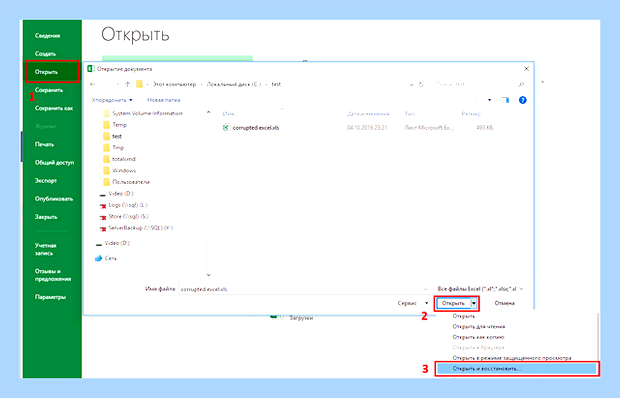Choose Сохранить in the sidebar
Image resolution: width=620 pixels, height=398 pixels.
[49, 90]
